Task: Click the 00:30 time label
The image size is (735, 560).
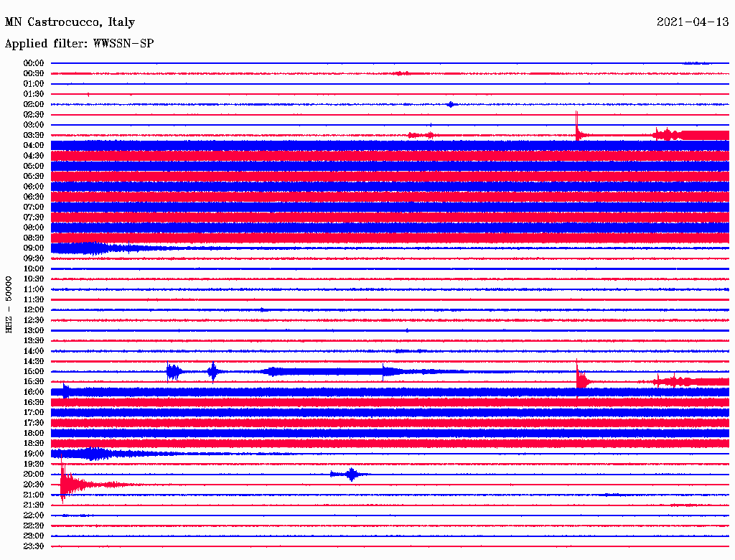Action: point(33,73)
